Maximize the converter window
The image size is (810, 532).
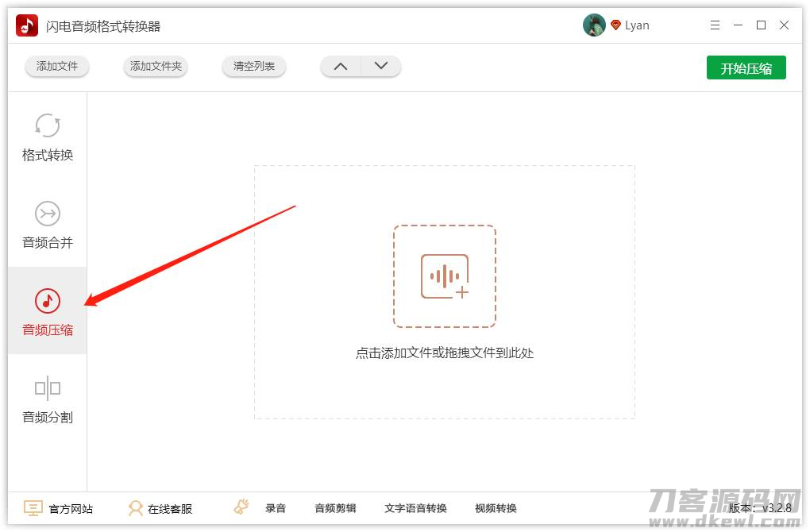coord(761,25)
